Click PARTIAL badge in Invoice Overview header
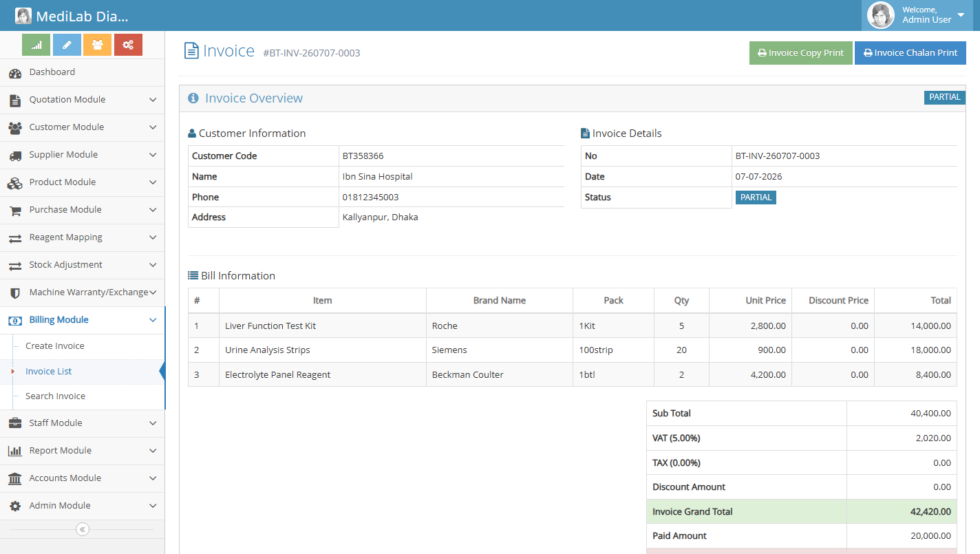 (945, 97)
